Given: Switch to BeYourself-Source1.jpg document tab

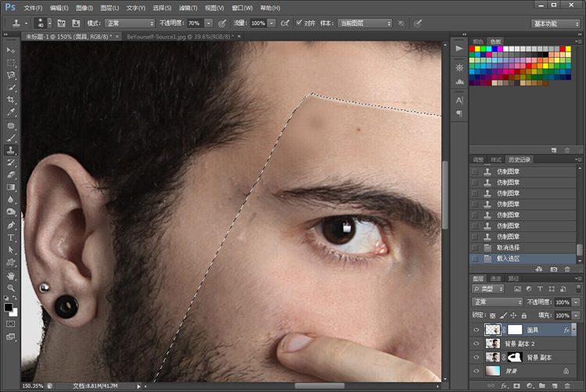Looking at the screenshot, I should click(180, 37).
